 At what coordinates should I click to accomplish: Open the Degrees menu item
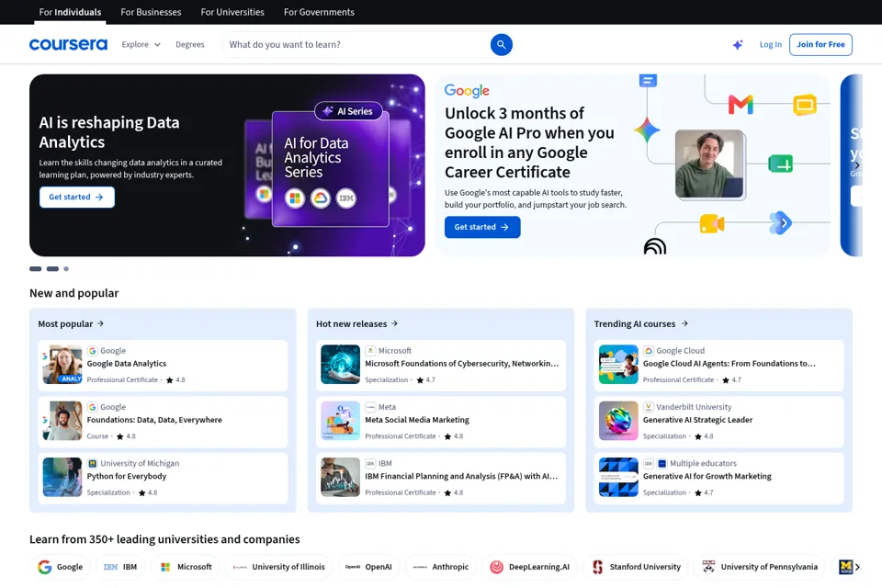pos(189,44)
